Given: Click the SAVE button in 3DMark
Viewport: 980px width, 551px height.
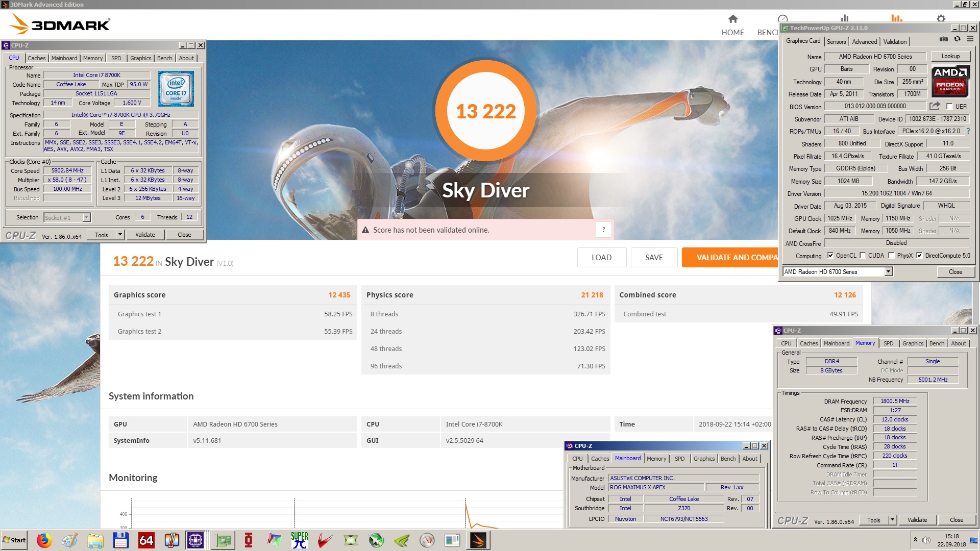Looking at the screenshot, I should 654,257.
